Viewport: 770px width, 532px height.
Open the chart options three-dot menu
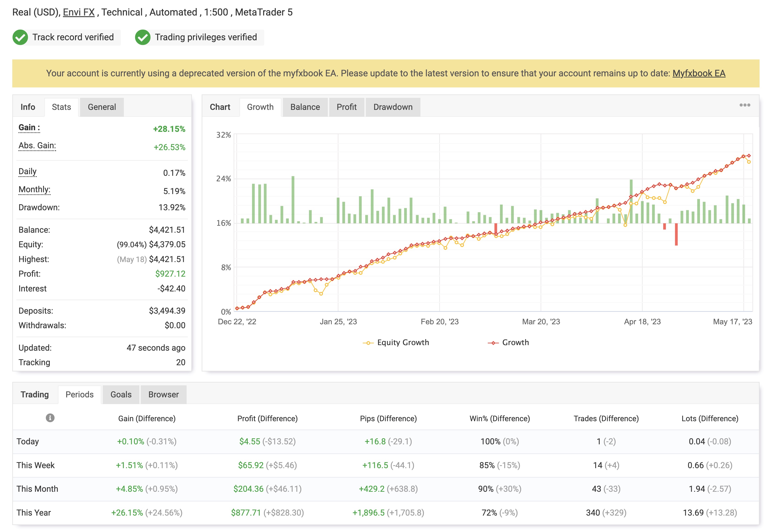point(745,105)
